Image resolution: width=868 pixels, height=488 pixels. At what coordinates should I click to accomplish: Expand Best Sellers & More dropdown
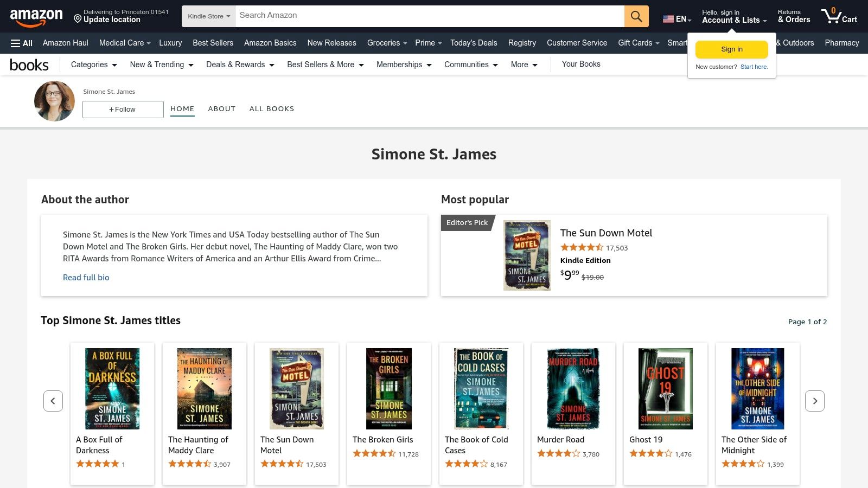click(x=325, y=65)
